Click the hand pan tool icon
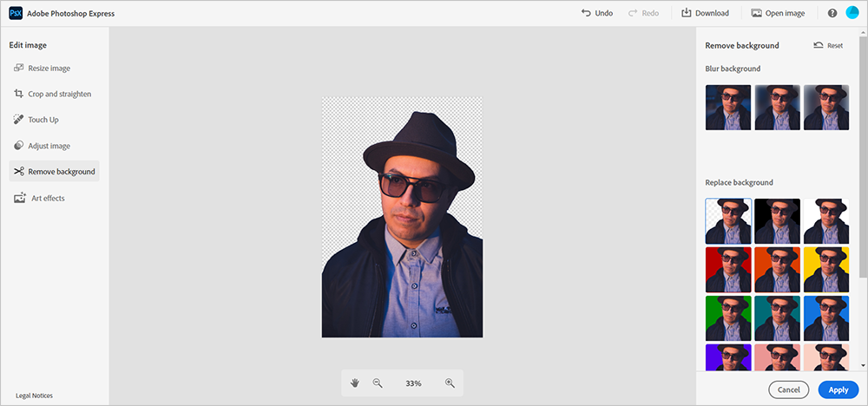Image resolution: width=868 pixels, height=406 pixels. point(355,383)
